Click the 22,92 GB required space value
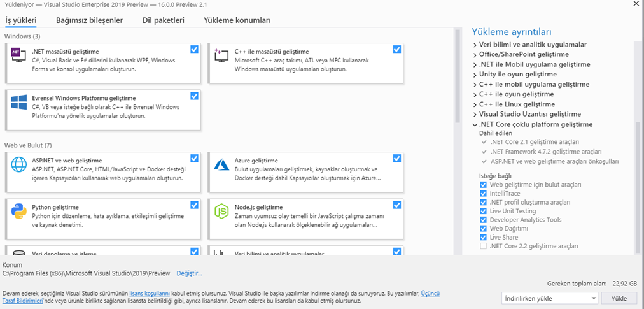Viewport: 644px width, 309px height. click(625, 284)
